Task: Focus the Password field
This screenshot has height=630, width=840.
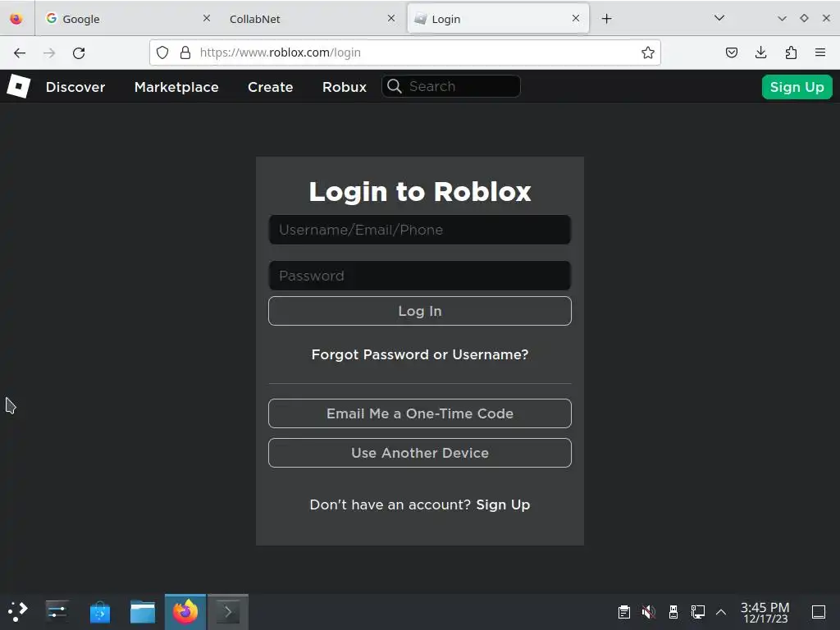Action: point(420,276)
